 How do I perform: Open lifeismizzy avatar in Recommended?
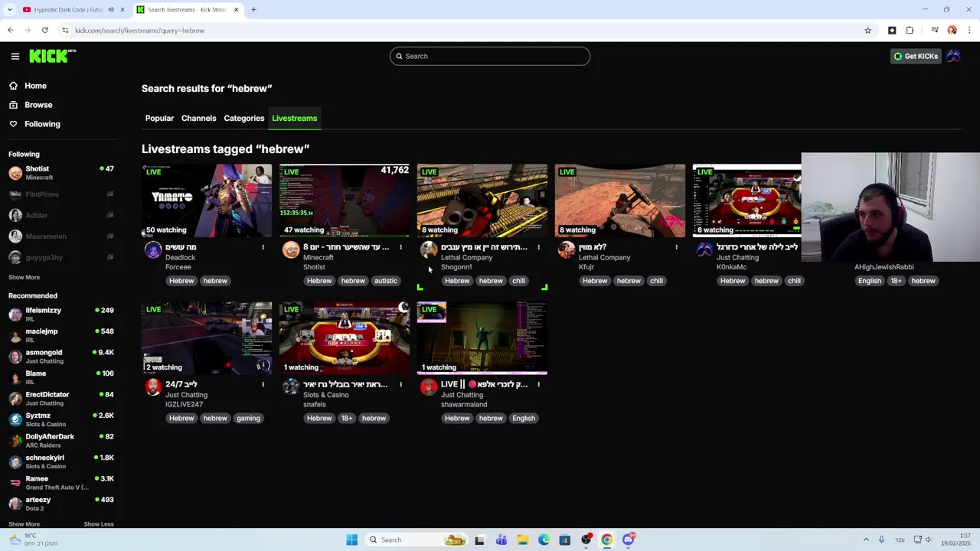coord(15,315)
